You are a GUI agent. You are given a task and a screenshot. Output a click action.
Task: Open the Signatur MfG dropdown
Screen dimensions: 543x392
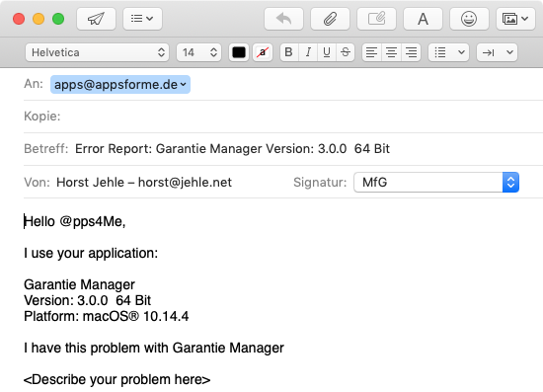436,182
